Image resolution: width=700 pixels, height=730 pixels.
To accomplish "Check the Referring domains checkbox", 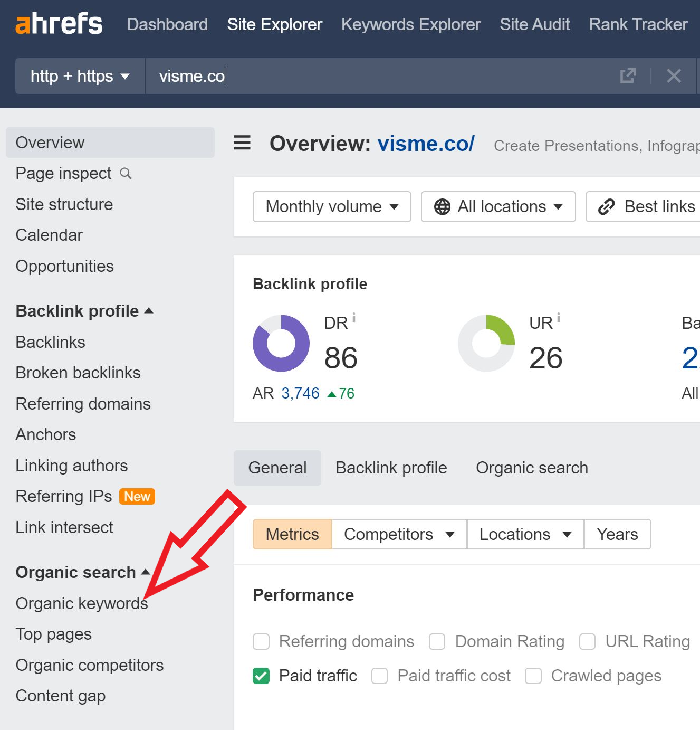I will 261,642.
